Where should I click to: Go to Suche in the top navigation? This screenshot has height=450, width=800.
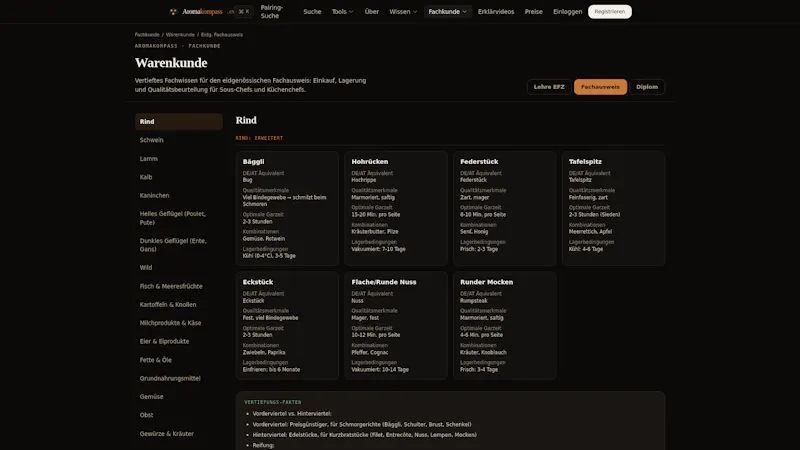pos(312,11)
